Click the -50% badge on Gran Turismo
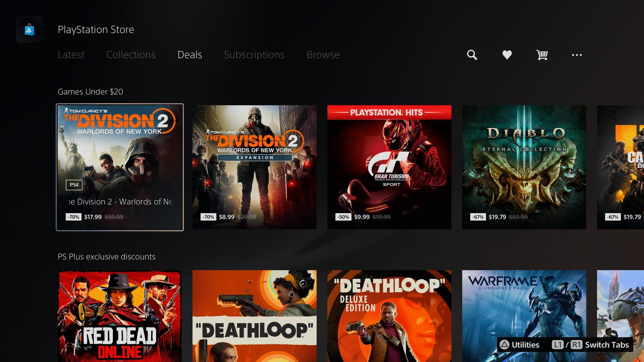 point(343,217)
